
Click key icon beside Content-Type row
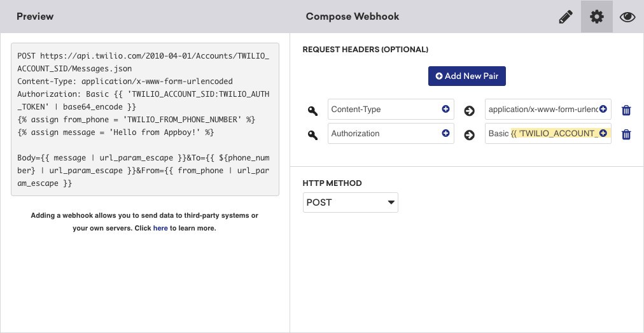(x=312, y=111)
